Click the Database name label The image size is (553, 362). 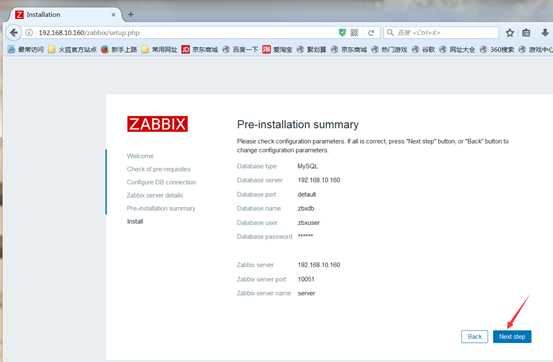259,209
